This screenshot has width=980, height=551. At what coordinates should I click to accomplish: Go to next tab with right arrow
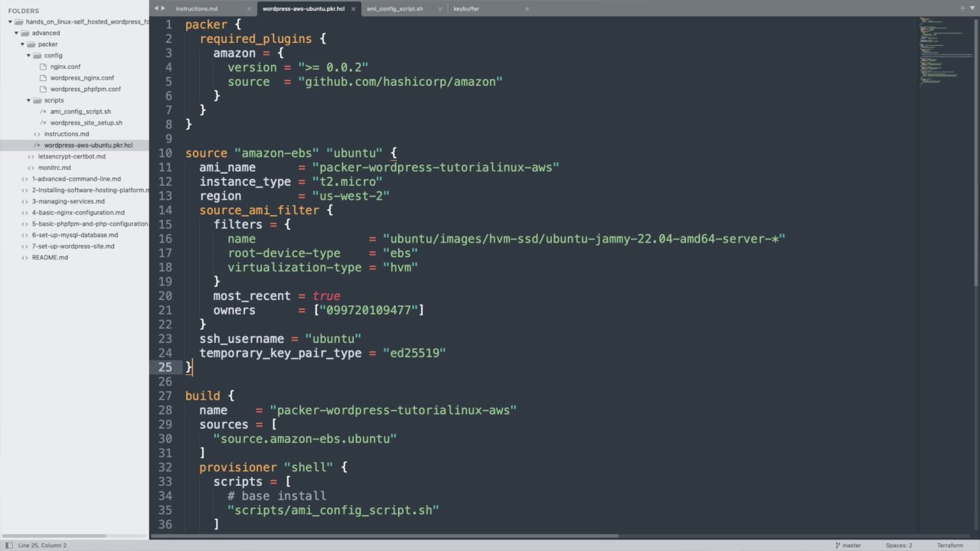click(x=163, y=8)
